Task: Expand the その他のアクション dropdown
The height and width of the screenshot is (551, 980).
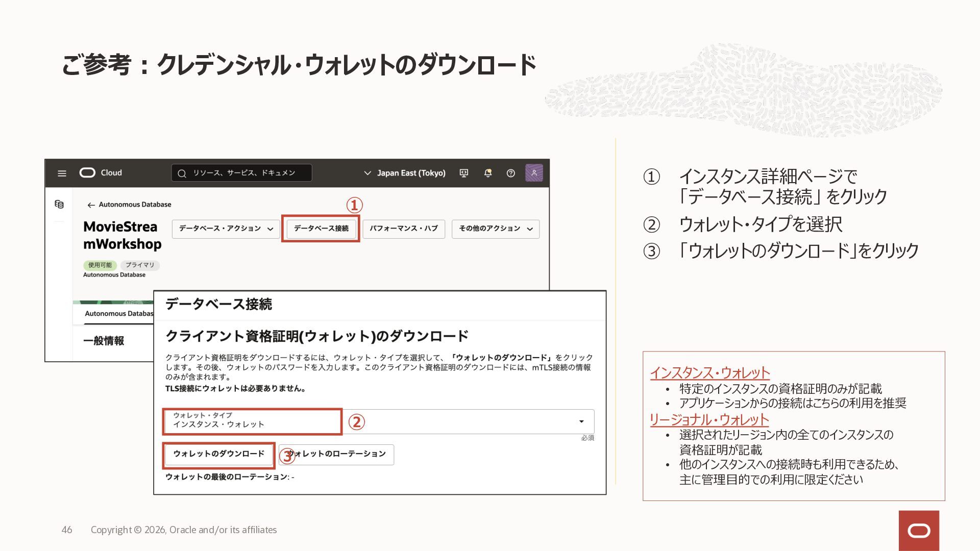Action: [495, 229]
